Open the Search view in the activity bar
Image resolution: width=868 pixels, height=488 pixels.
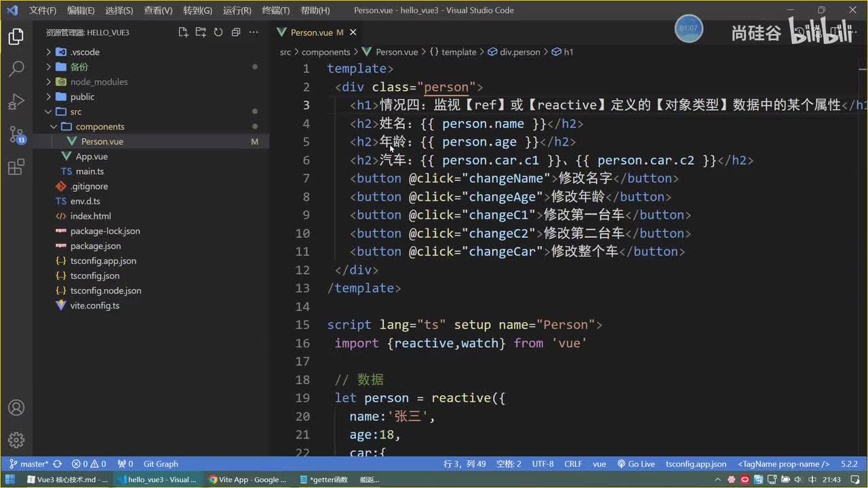16,68
